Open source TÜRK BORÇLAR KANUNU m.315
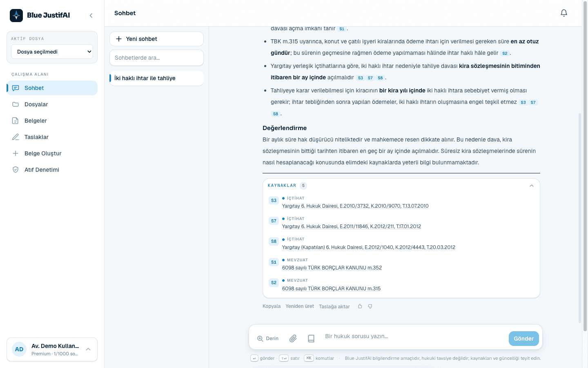The width and height of the screenshot is (588, 368). click(332, 289)
